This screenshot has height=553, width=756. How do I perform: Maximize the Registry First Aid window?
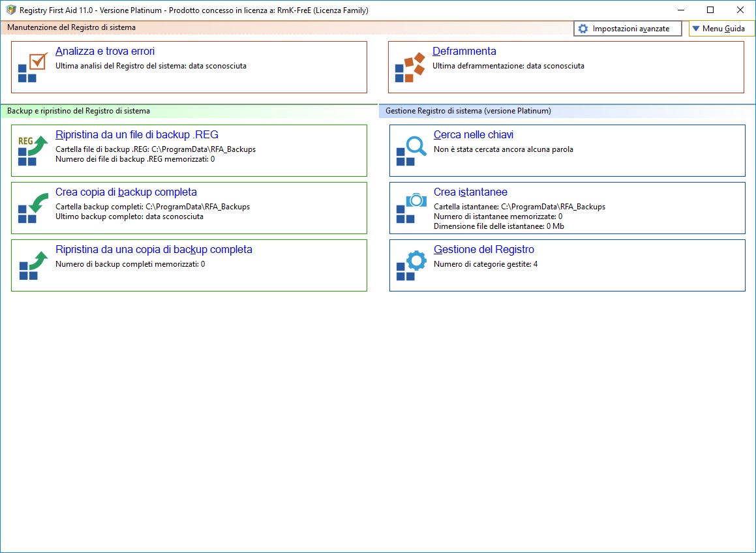(710, 10)
